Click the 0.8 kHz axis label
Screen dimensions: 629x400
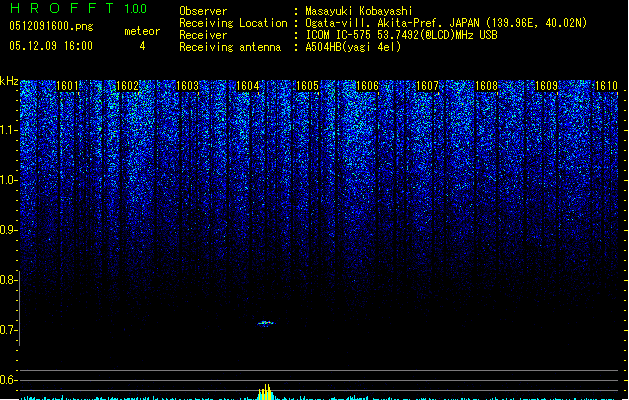[x=8, y=280]
